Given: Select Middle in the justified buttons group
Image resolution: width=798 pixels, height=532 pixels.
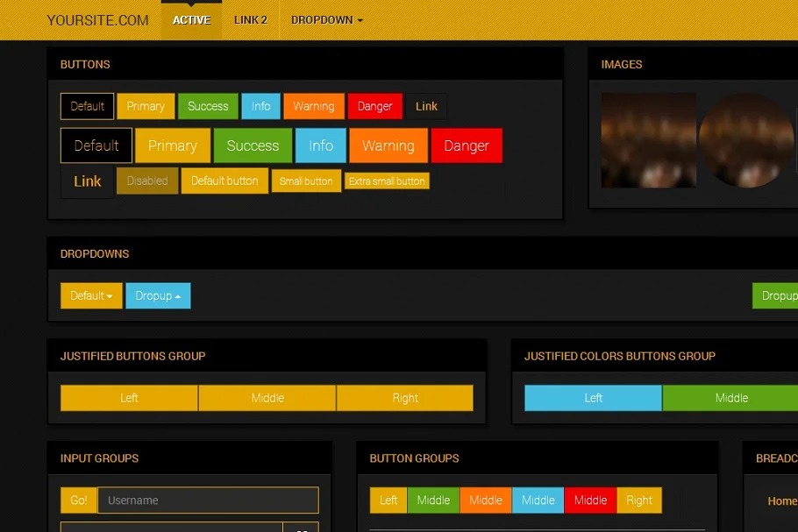Looking at the screenshot, I should click(267, 398).
